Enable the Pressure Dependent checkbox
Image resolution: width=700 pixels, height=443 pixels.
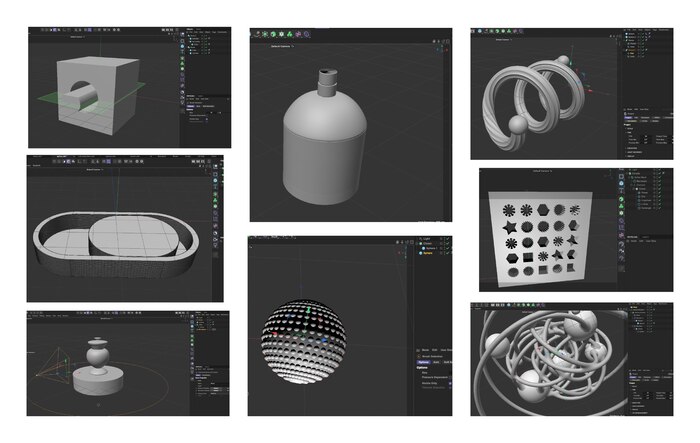tap(450, 377)
